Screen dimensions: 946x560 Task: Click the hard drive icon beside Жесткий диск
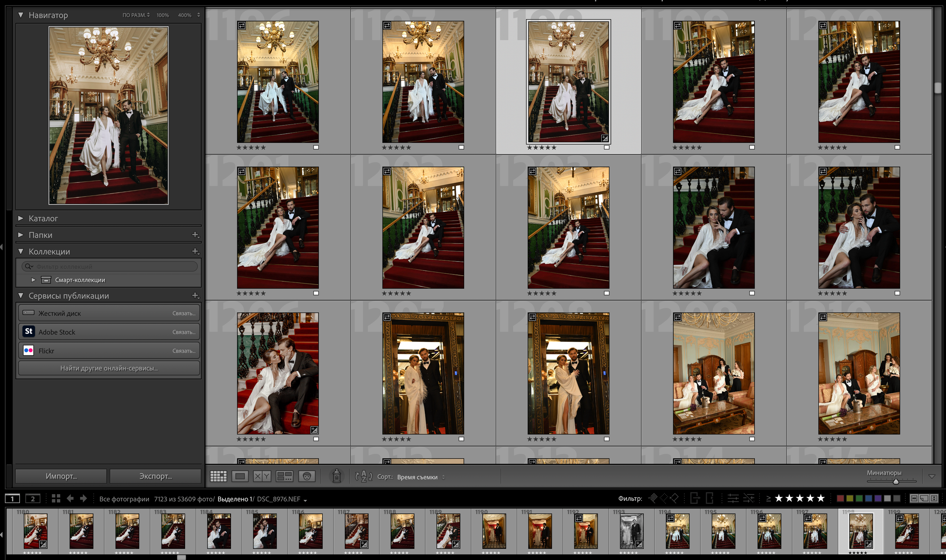[29, 313]
